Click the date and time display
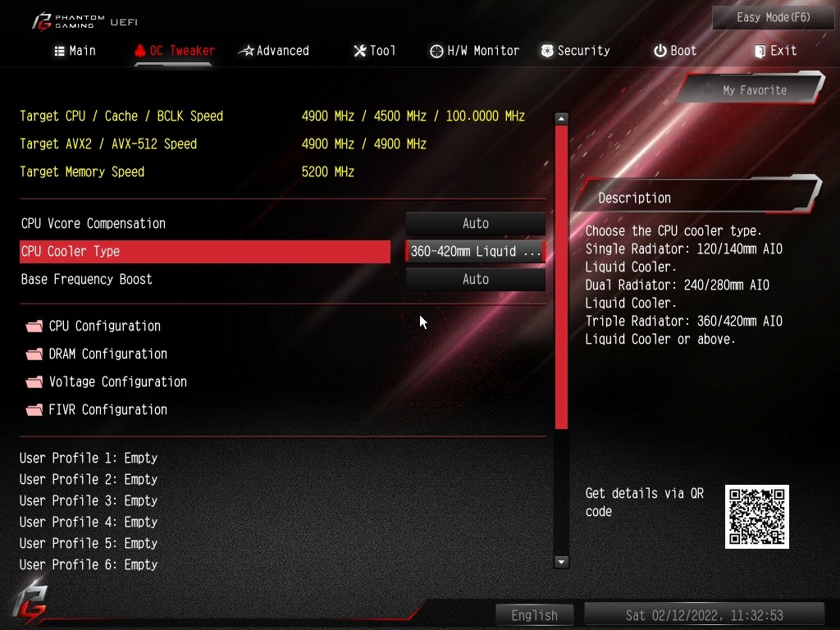Screen dimensions: 840x630 704,615
